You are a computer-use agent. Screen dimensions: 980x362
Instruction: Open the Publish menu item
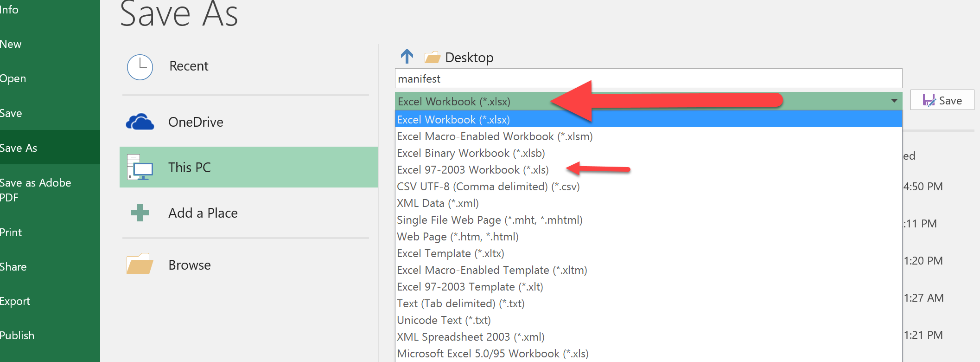pos(17,336)
